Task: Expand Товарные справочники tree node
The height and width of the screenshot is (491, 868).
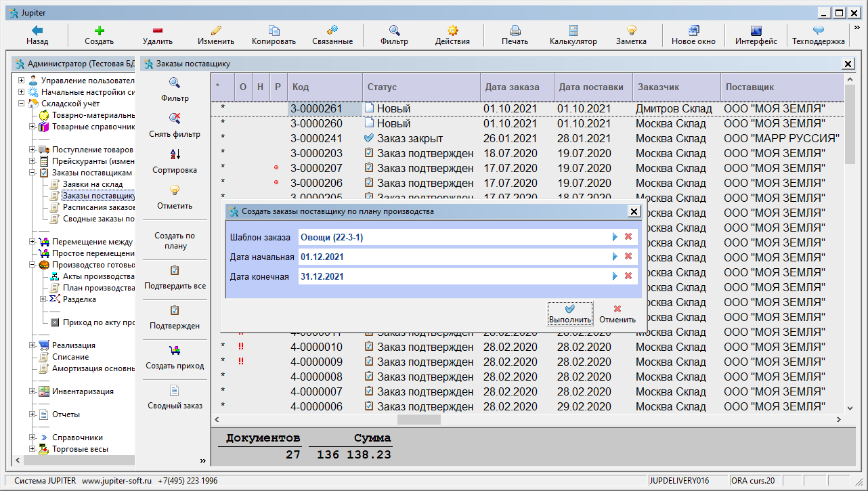Action: tap(32, 127)
